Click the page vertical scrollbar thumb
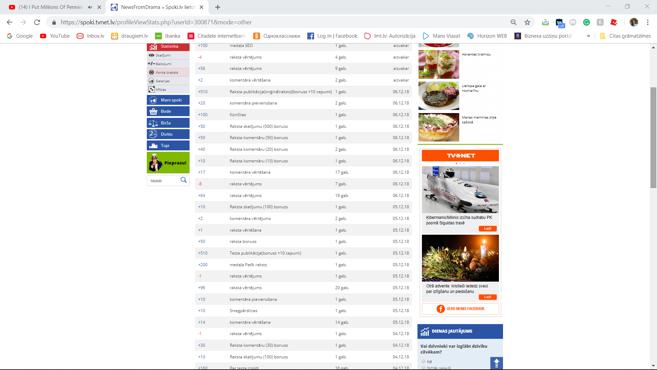Image resolution: width=657 pixels, height=370 pixels. click(x=653, y=137)
